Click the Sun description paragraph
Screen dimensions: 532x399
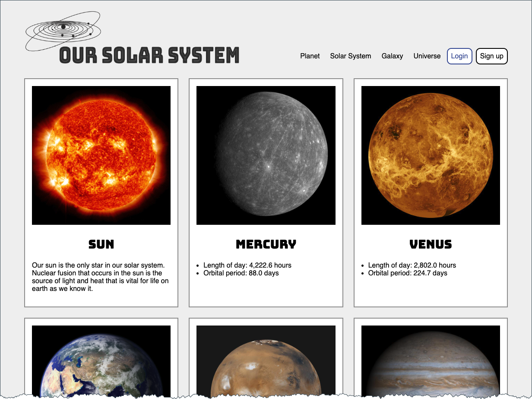tap(100, 277)
